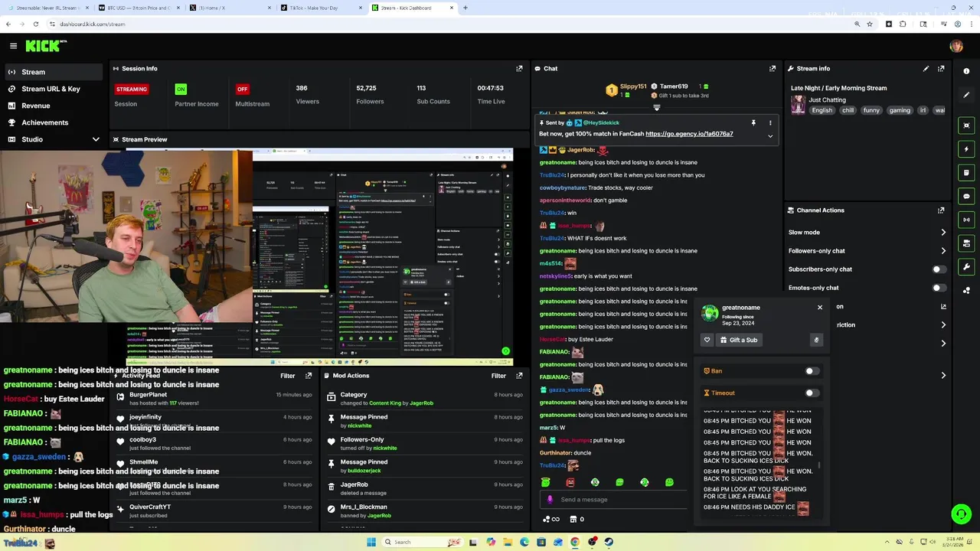The height and width of the screenshot is (551, 980).
Task: Click the profile avatar in Kick header
Action: 955,46
